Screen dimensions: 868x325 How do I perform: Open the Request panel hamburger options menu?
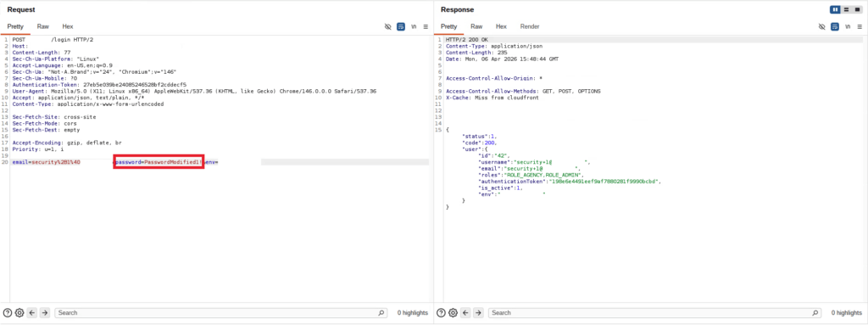[426, 26]
